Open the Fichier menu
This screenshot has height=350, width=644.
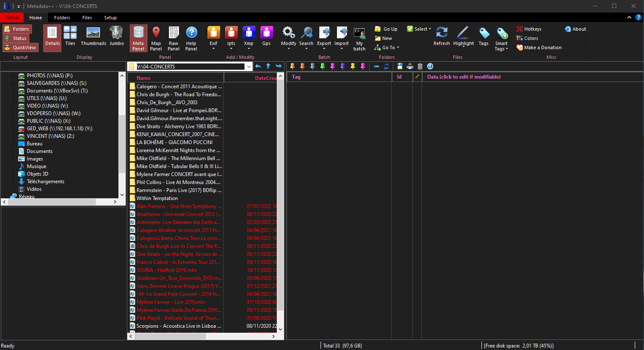pyautogui.click(x=12, y=18)
